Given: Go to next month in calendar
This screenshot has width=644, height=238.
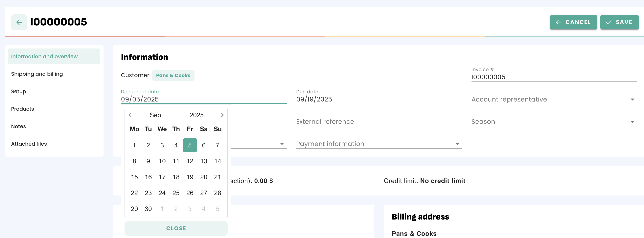Looking at the screenshot, I should point(222,115).
